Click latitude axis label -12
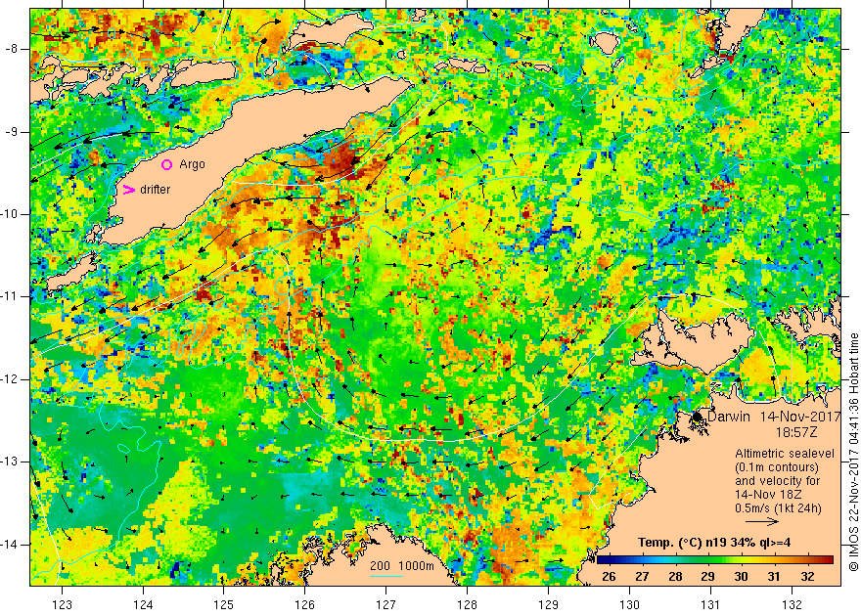Viewport: 861px width, 616px height. click(11, 379)
